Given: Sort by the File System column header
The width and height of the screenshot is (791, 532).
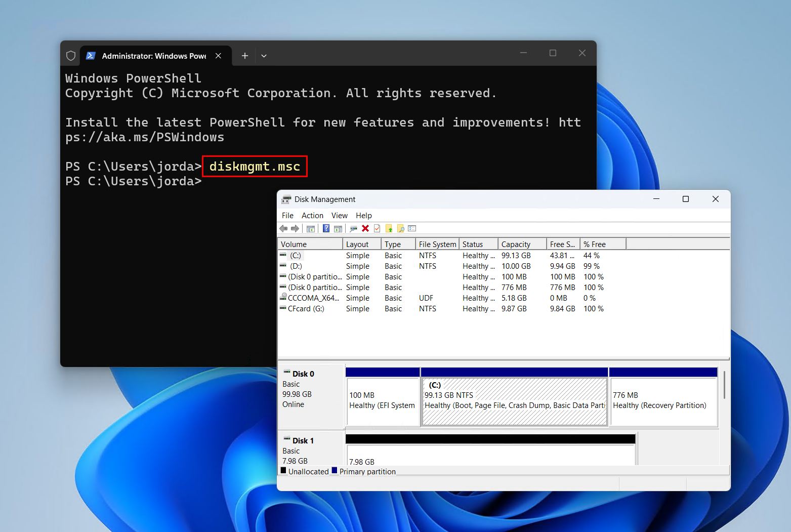Looking at the screenshot, I should pos(437,244).
